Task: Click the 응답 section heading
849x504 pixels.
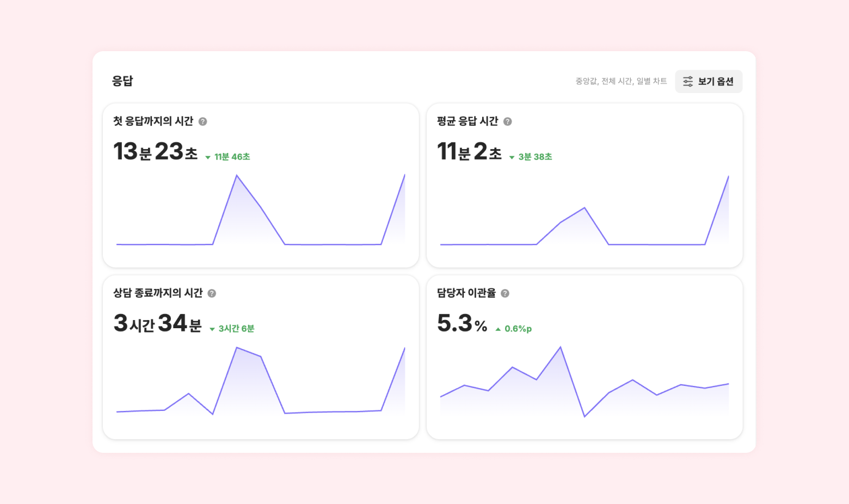Action: [122, 81]
